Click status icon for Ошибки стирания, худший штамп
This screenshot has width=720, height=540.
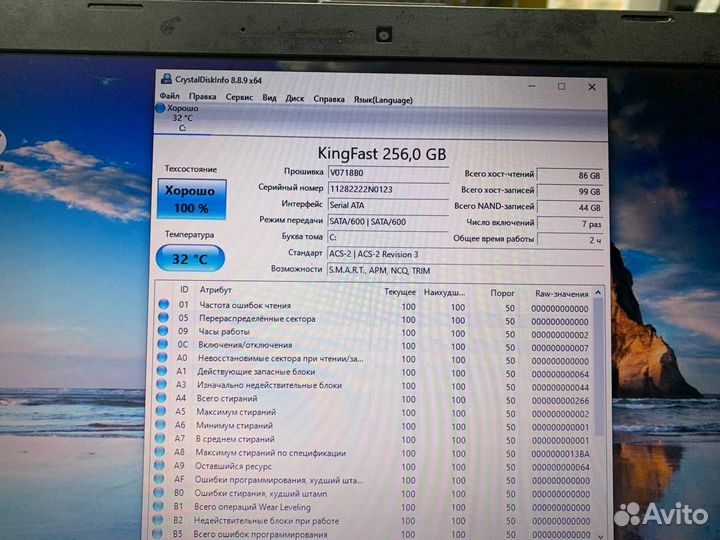[x=158, y=492]
